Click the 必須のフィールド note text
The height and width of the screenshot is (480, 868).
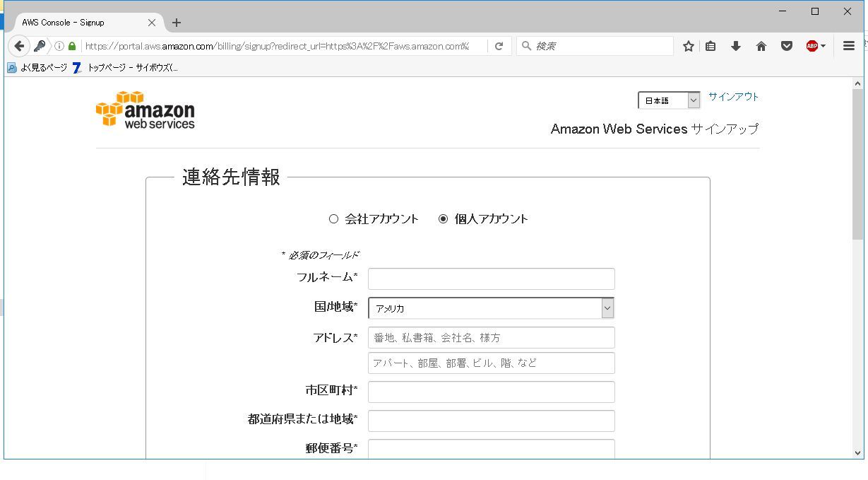click(320, 255)
